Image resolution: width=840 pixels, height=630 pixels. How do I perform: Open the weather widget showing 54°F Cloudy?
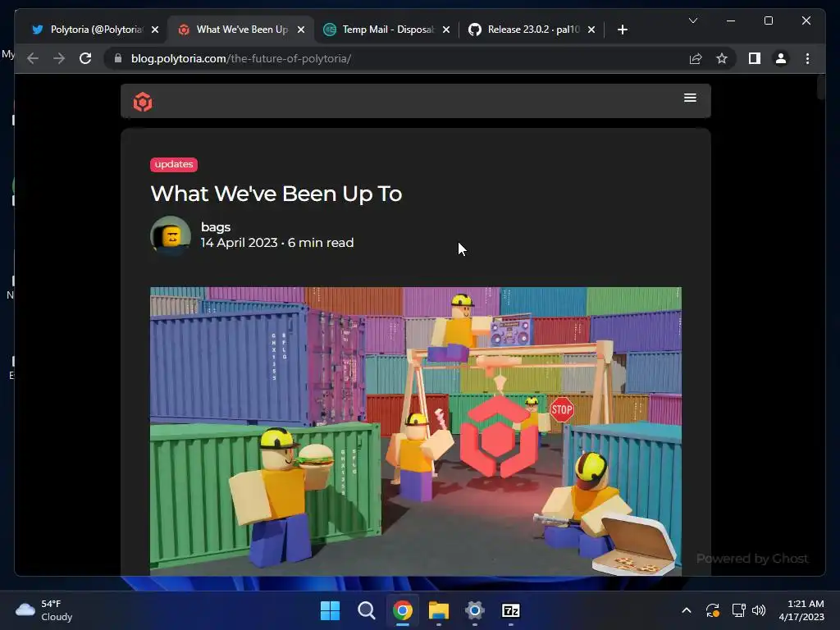[x=44, y=610]
